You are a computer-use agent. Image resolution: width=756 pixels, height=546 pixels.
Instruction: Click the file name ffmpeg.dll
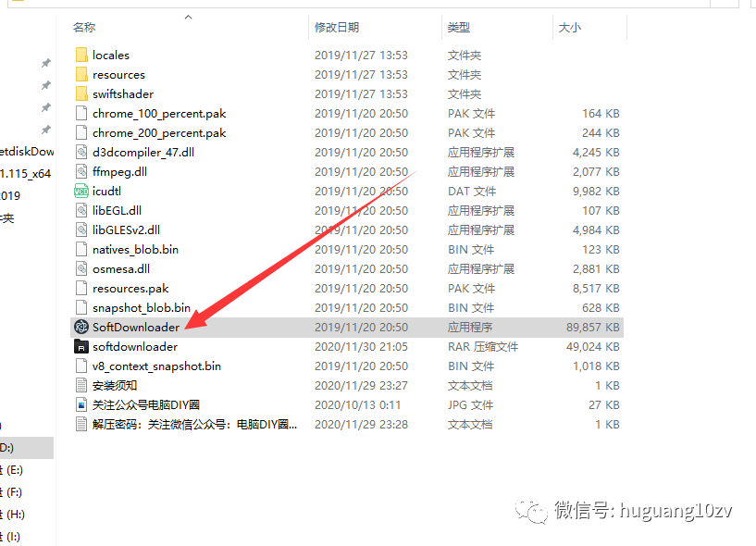pyautogui.click(x=119, y=171)
